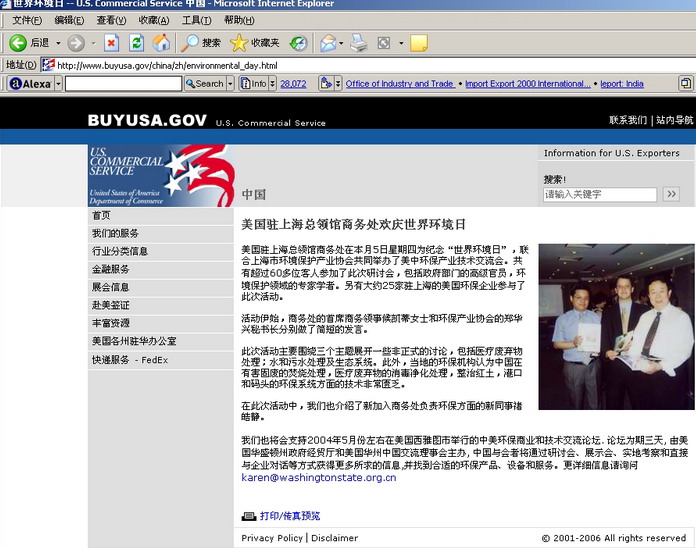Open the Alexa logo dropdown arrow
Image resolution: width=696 pixels, height=548 pixels.
58,83
